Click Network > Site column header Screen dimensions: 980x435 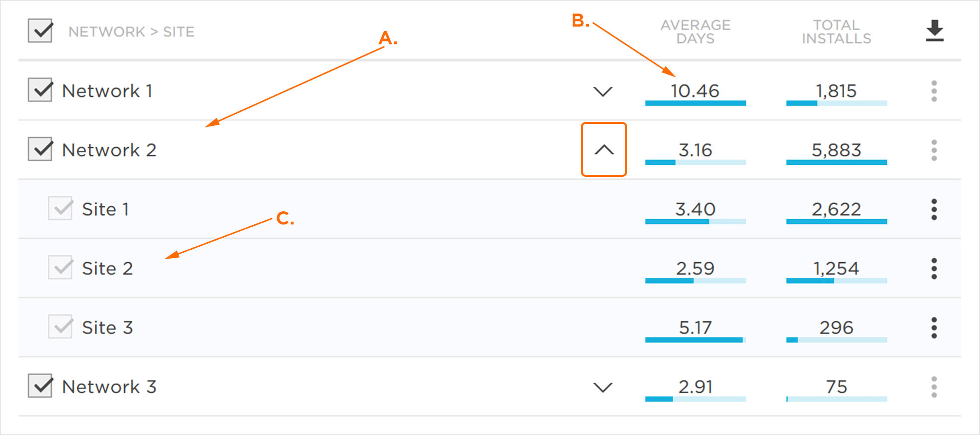pos(131,32)
